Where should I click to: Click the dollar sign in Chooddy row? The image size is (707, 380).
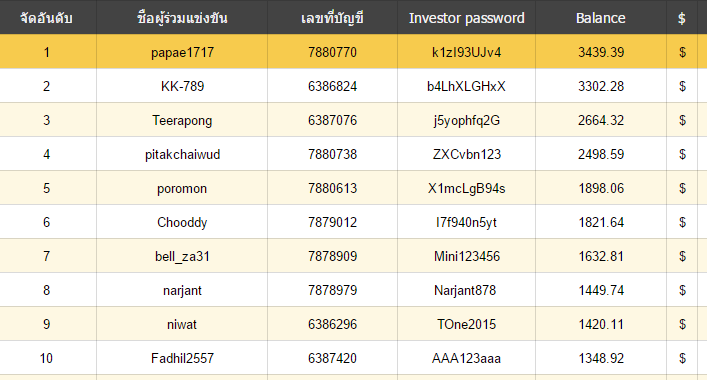tap(682, 222)
